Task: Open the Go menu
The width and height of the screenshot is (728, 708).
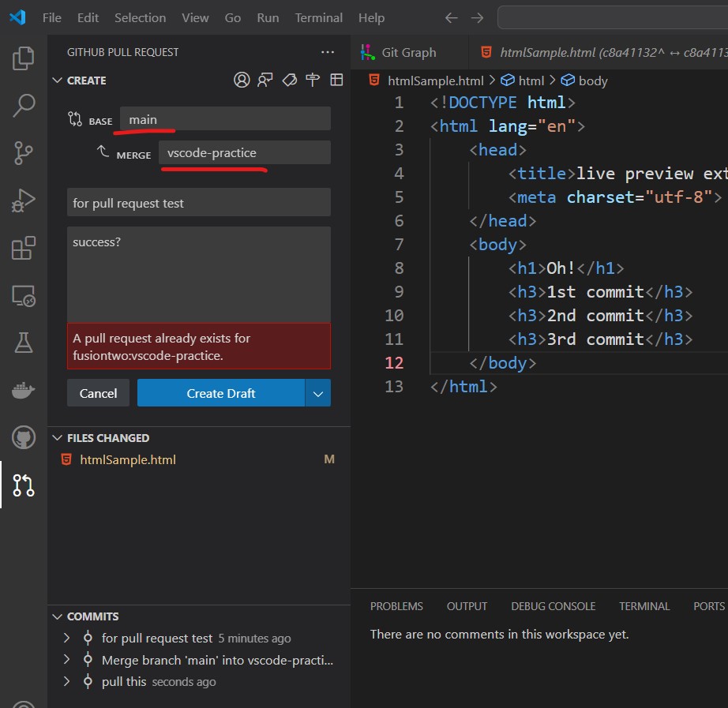Action: (233, 17)
